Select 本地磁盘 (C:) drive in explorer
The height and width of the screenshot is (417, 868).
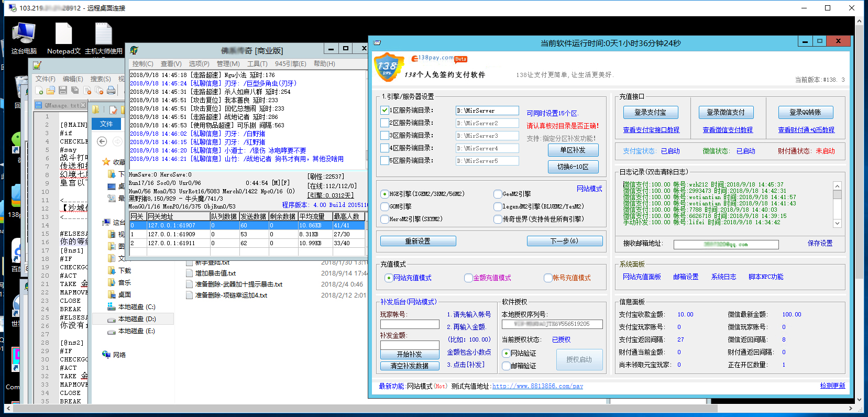131,307
